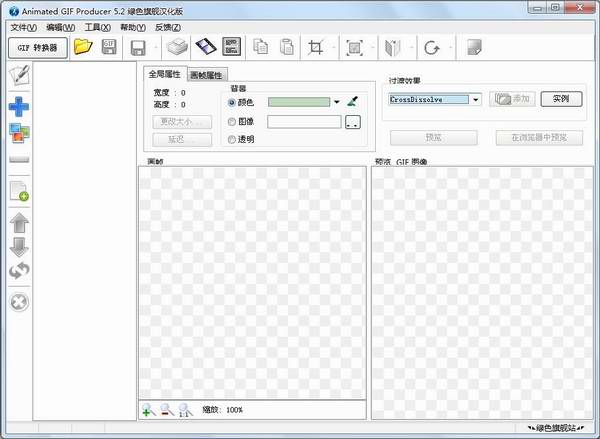
Task: Zoom out with the red minus magnifier
Action: pos(167,410)
